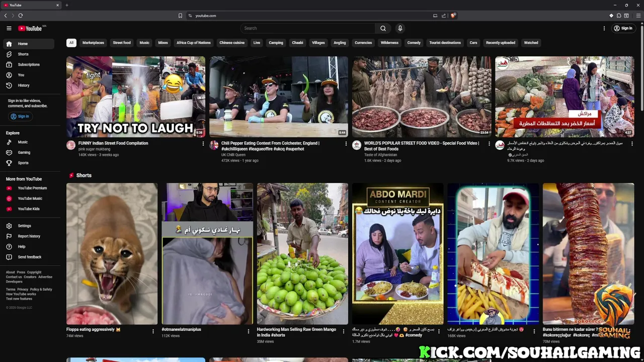Open Chili Pepper contest video thumbnail
The height and width of the screenshot is (362, 644).
coord(279,97)
